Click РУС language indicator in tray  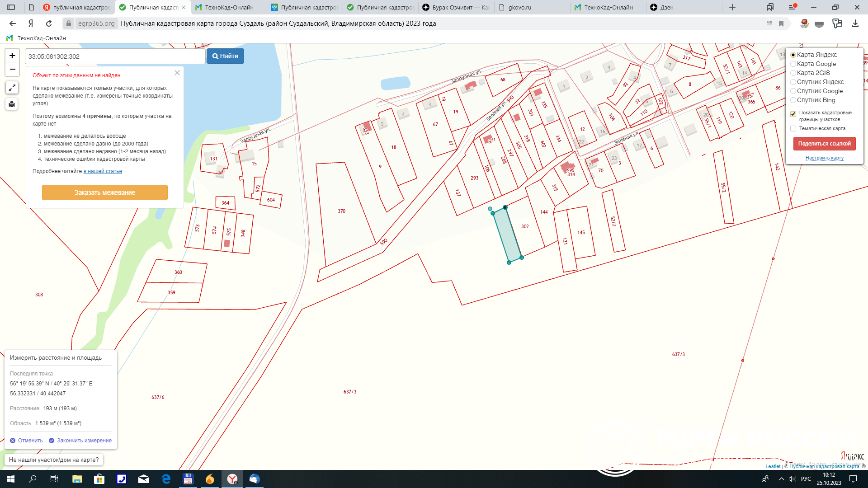[x=806, y=479]
